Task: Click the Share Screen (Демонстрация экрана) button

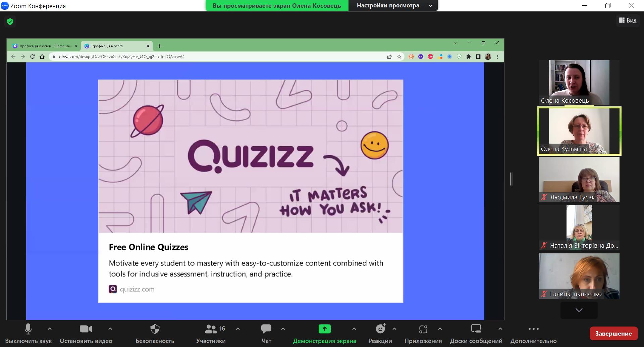Action: 324,333
